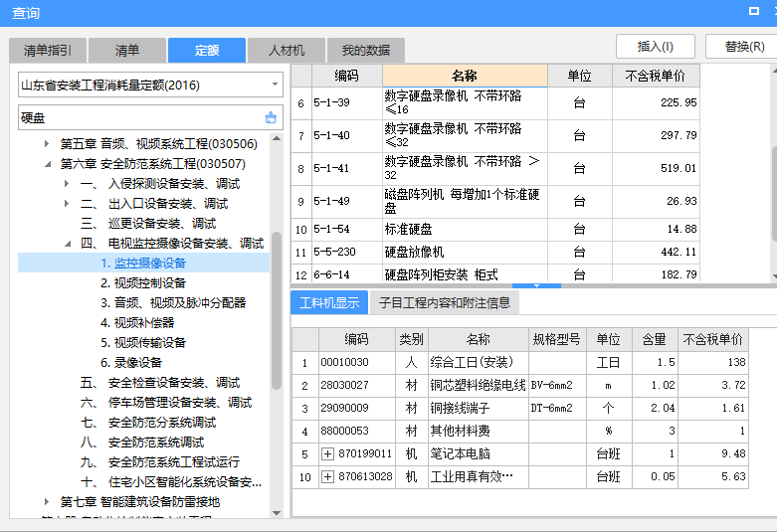777x532 pixels.
Task: Select the 定额 tab
Action: coord(207,51)
